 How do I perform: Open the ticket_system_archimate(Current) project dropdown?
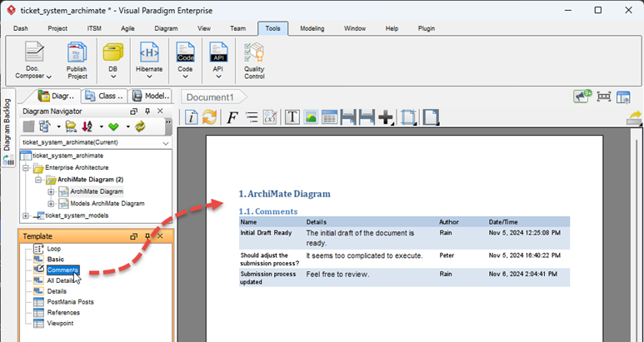click(x=166, y=142)
